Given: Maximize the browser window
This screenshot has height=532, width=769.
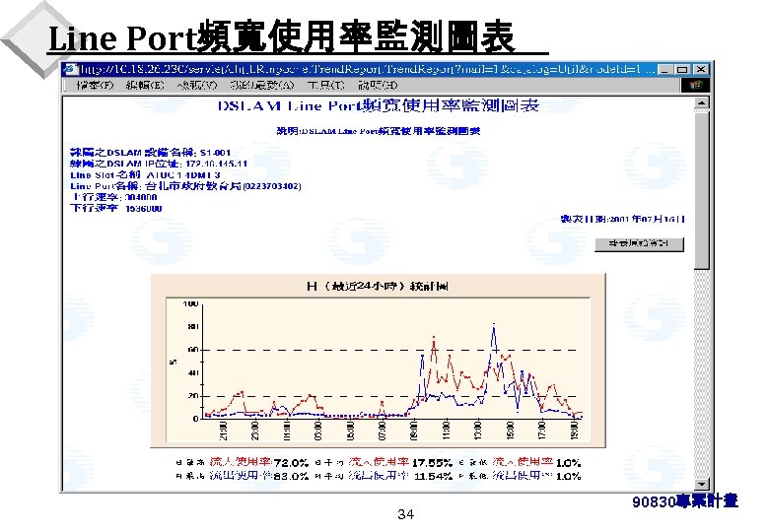Looking at the screenshot, I should (x=682, y=70).
